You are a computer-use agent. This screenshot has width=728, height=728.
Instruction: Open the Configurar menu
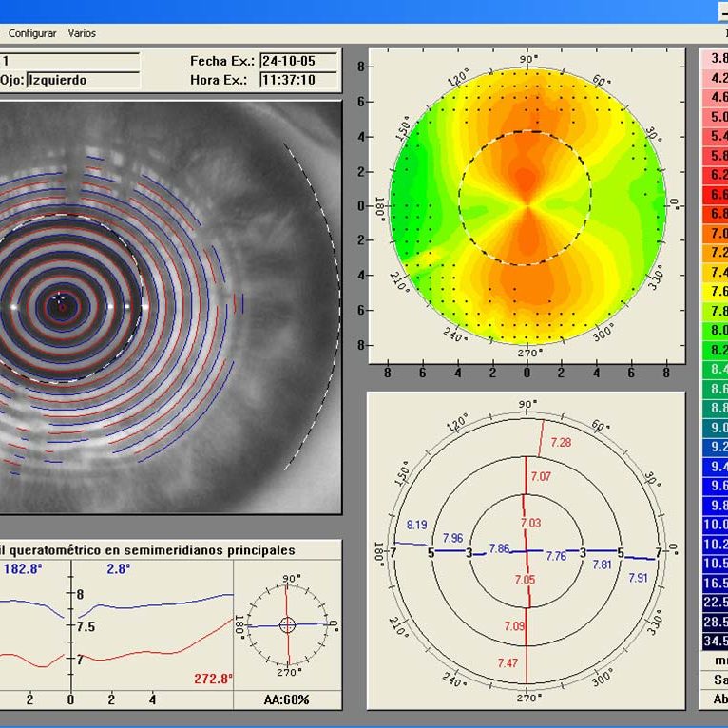pyautogui.click(x=32, y=33)
